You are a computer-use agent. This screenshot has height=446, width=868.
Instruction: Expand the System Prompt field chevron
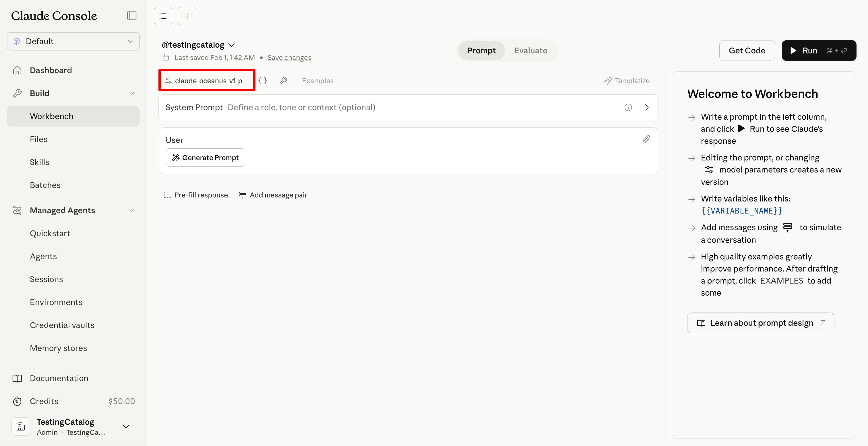point(647,107)
